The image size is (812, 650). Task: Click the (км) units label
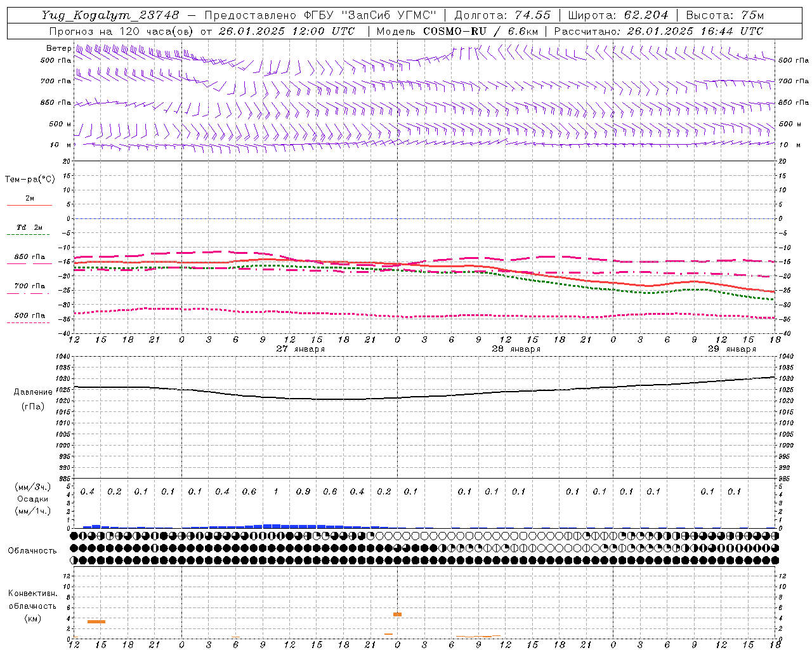(x=32, y=618)
